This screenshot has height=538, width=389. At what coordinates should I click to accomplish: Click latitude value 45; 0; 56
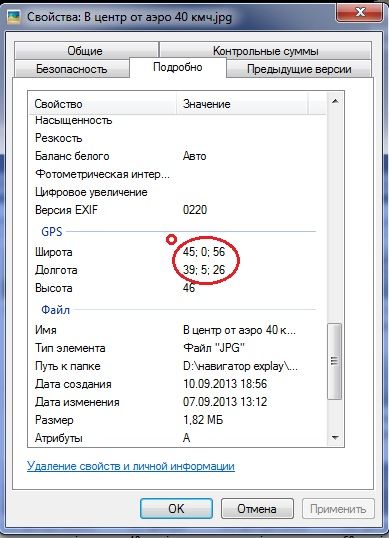tap(204, 252)
